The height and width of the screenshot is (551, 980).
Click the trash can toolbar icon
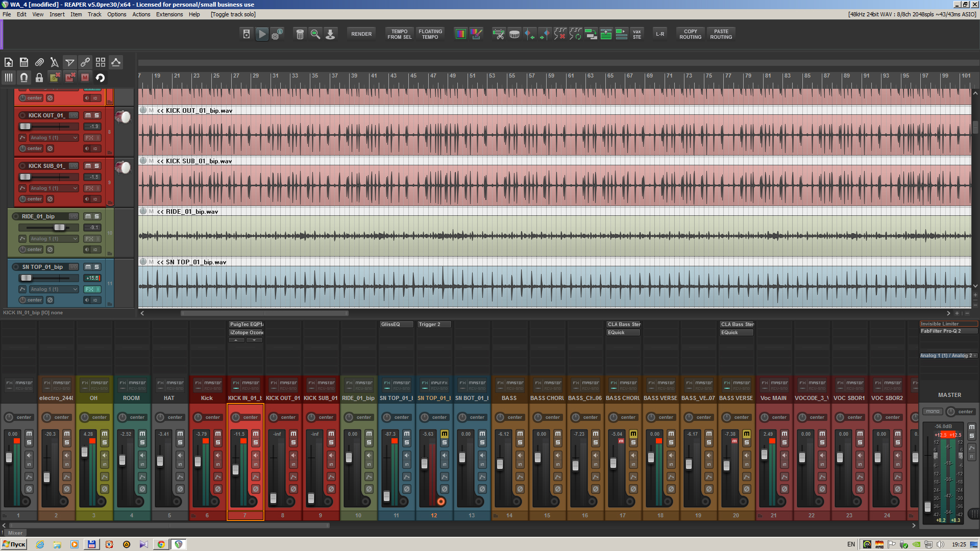point(300,34)
